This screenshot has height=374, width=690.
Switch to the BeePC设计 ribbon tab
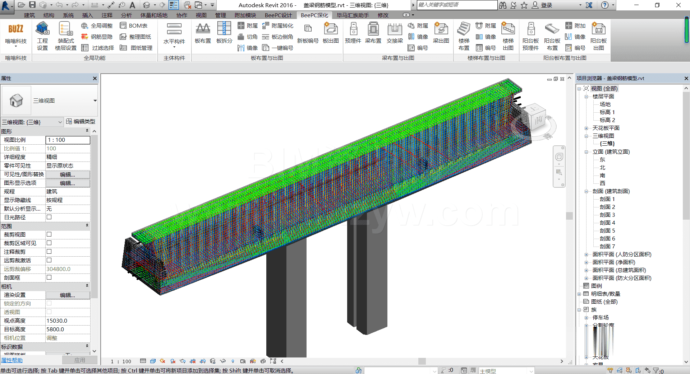click(278, 15)
